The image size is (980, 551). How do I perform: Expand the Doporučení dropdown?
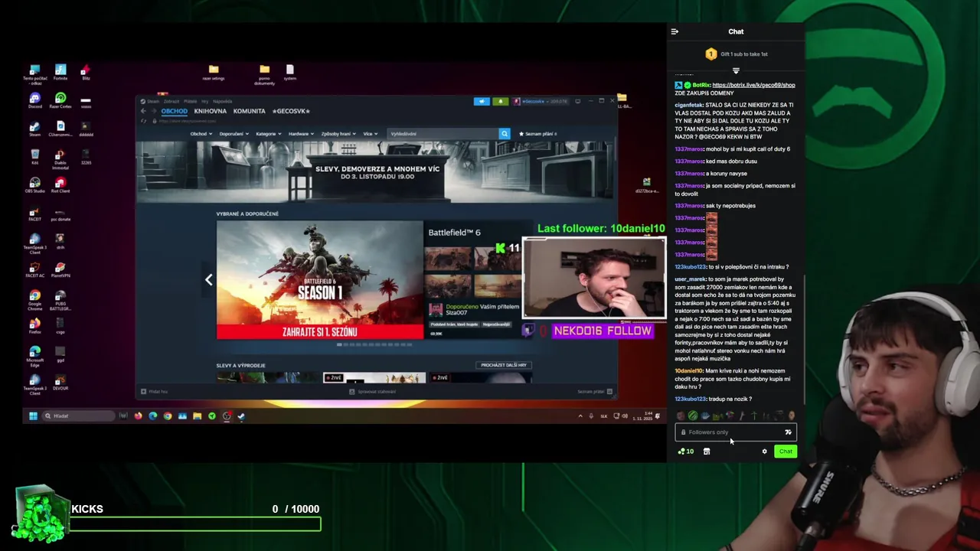233,134
